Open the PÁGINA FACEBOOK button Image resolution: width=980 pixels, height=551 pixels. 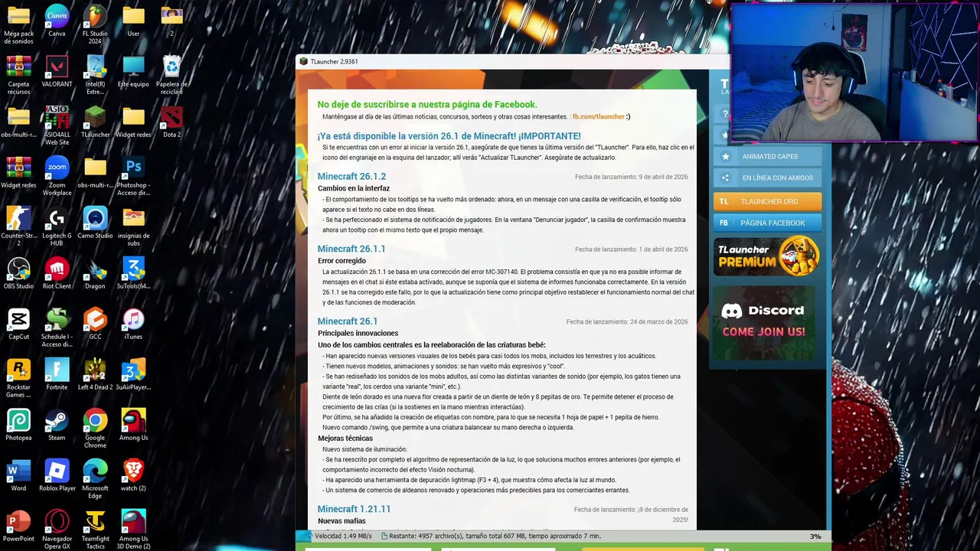(768, 223)
